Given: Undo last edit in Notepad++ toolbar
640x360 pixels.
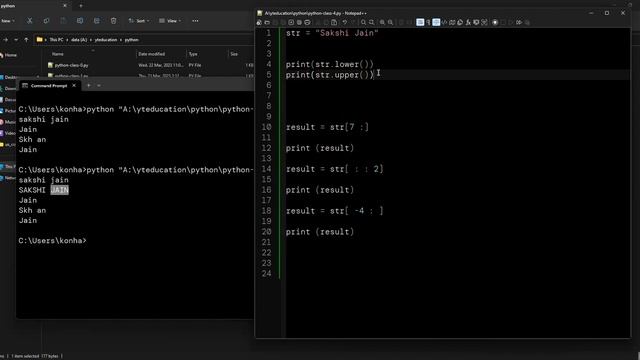Looking at the screenshot, I should coord(345,22).
